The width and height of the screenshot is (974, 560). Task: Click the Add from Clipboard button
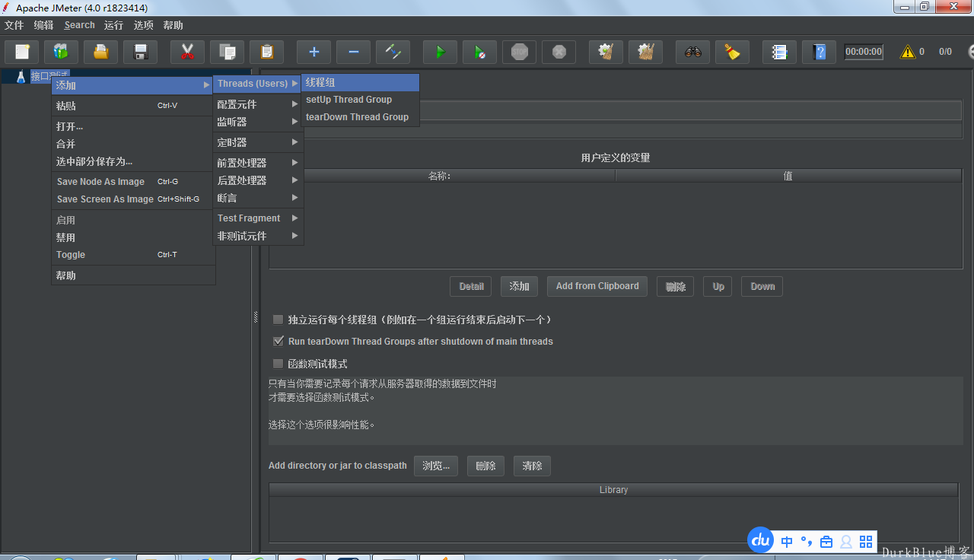(597, 286)
